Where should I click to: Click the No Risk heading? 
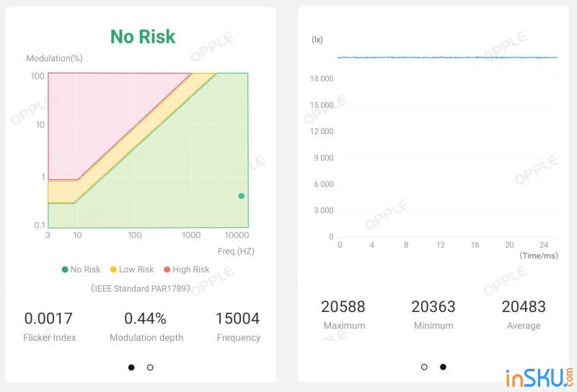(x=143, y=37)
